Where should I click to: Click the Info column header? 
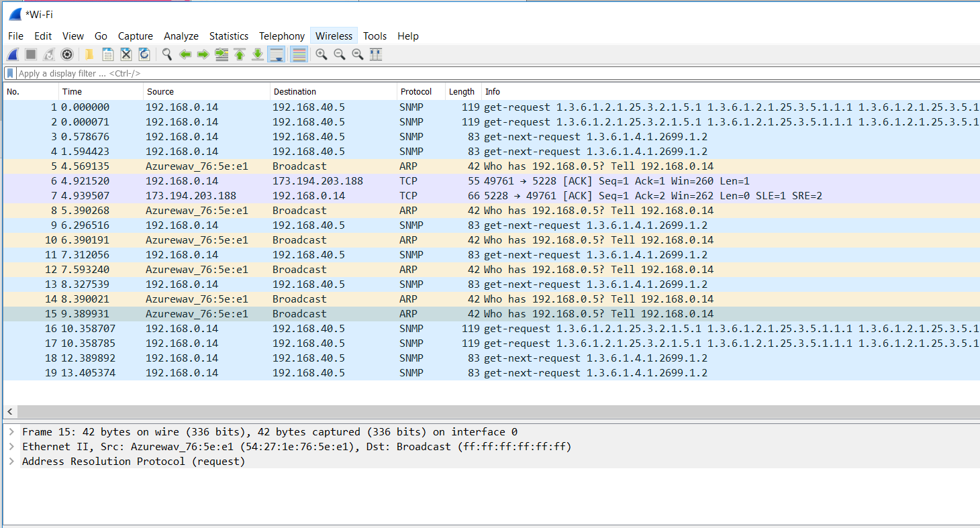coord(730,92)
